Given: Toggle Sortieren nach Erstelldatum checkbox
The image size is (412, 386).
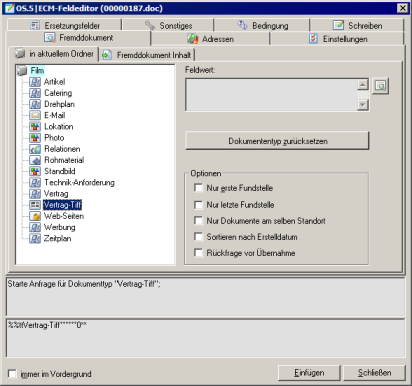Looking at the screenshot, I should point(198,237).
